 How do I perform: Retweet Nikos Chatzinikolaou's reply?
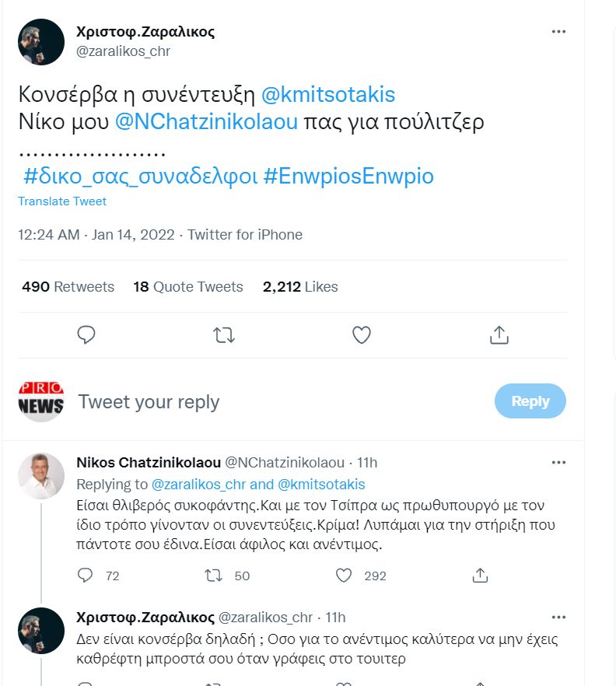[x=212, y=576]
